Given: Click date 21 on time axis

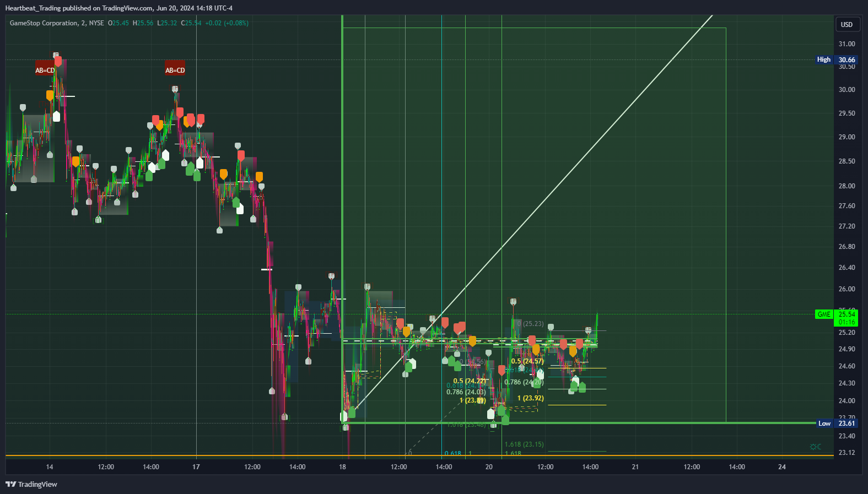Looking at the screenshot, I should [635, 467].
